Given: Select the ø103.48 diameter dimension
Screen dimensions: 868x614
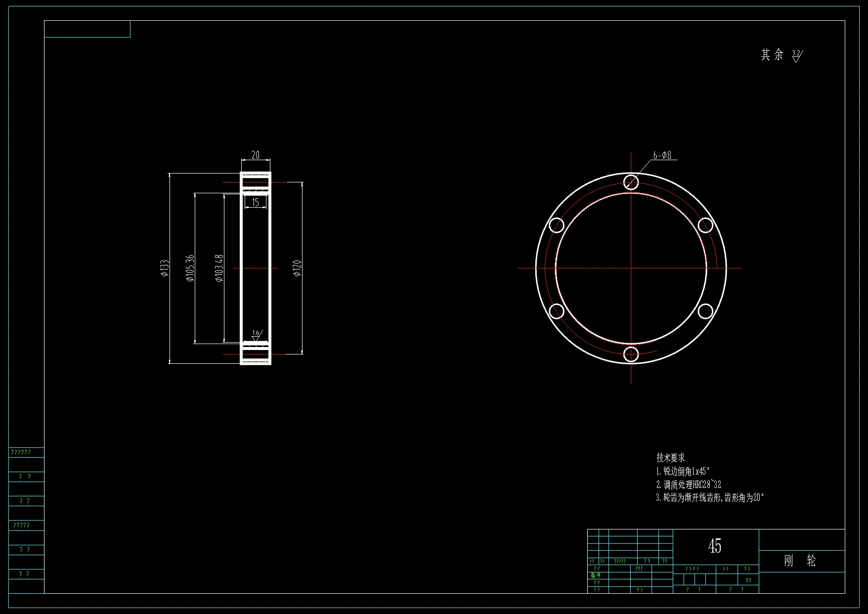Looking at the screenshot, I should coord(219,268).
